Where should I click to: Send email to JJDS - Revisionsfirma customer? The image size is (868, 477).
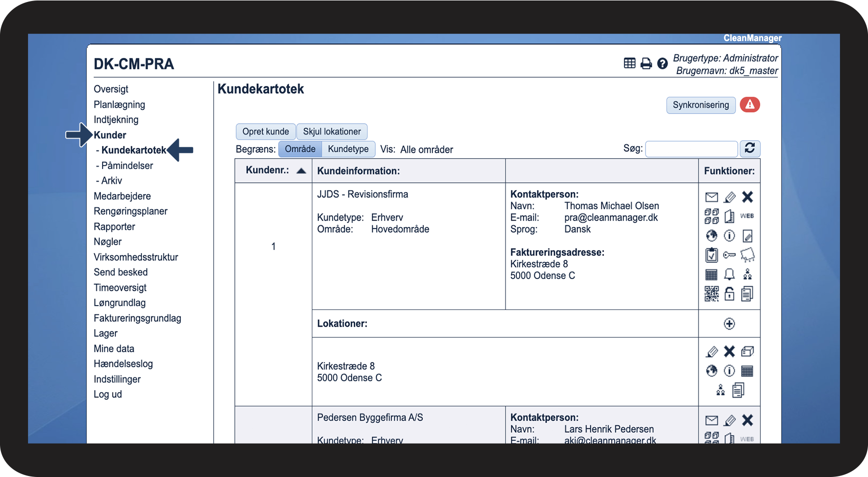pos(711,197)
